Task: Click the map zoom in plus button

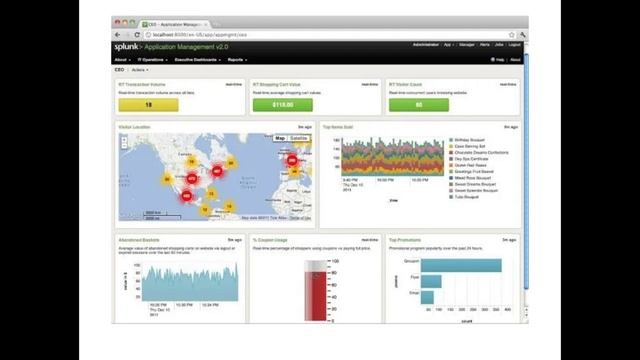Action: click(124, 140)
